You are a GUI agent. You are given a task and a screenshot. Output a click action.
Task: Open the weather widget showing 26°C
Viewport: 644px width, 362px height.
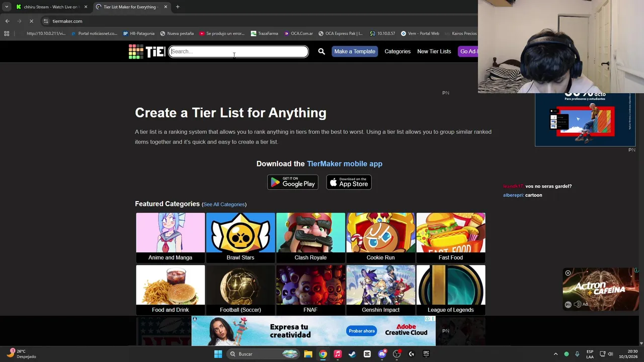click(x=21, y=354)
